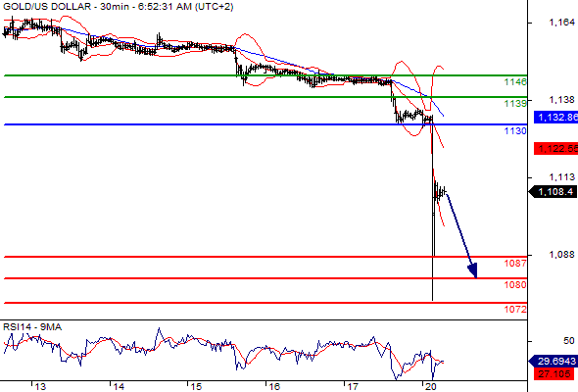This screenshot has height=392, width=578.
Task: Select the green 1139 resistance label
Action: coord(515,103)
